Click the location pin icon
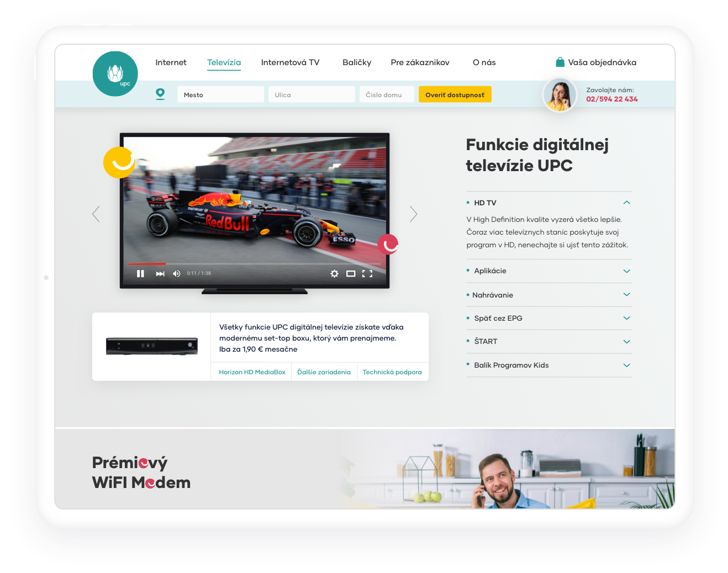The image size is (728, 573). 160,94
